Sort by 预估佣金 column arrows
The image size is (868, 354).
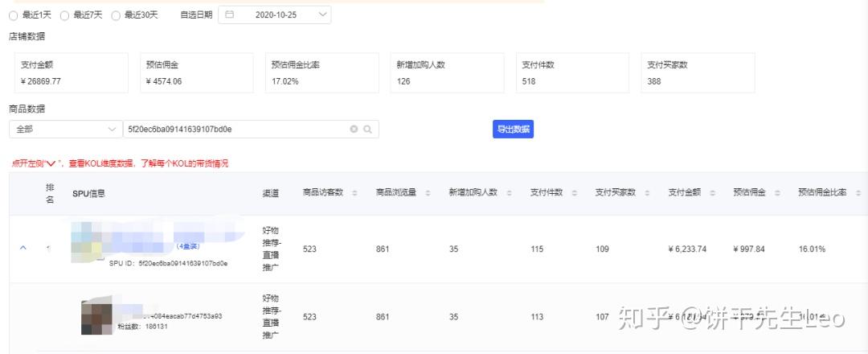click(x=777, y=193)
